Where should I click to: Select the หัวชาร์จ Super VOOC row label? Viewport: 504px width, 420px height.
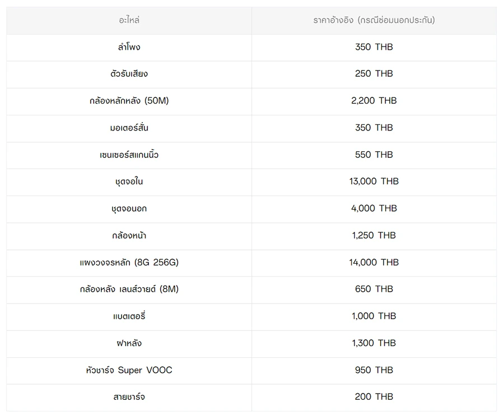[129, 370]
